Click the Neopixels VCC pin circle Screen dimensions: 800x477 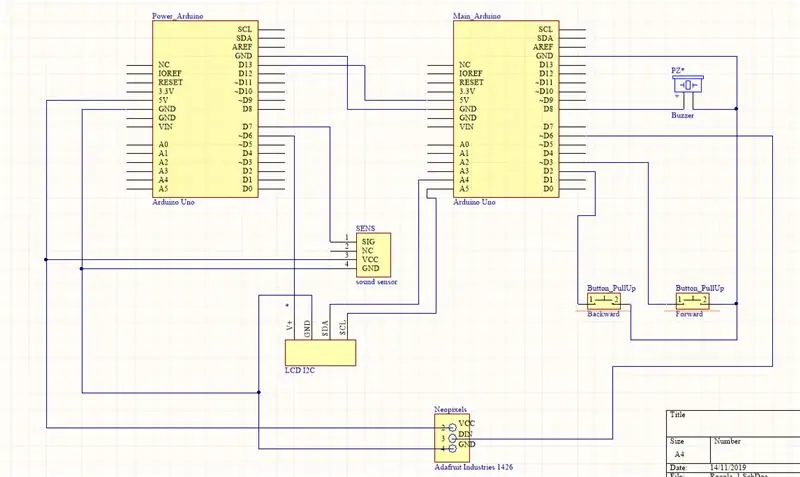[x=452, y=428]
